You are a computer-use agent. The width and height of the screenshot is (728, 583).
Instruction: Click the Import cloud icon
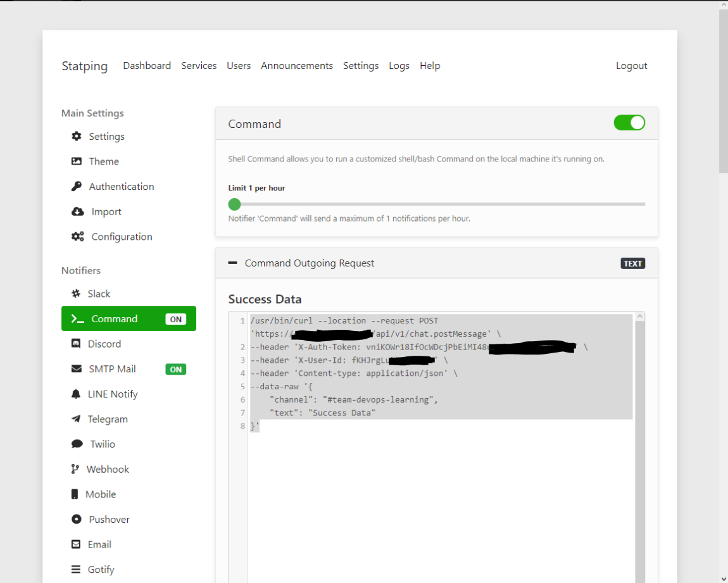77,211
